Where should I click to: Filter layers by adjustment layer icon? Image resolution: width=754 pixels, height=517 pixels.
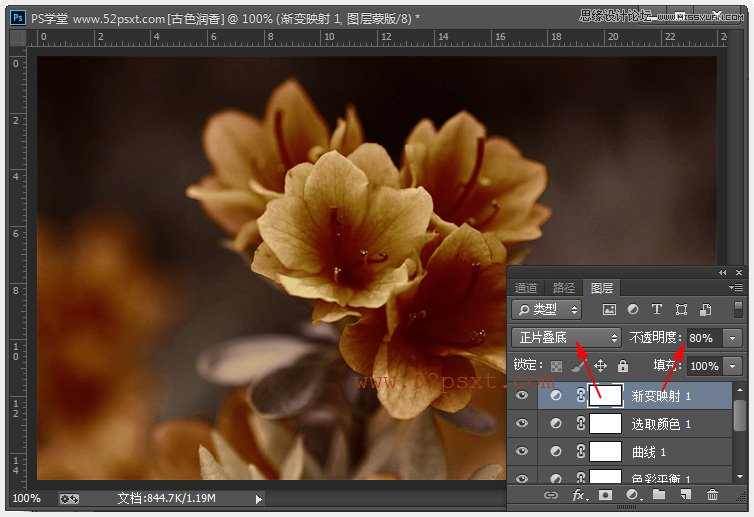(633, 310)
